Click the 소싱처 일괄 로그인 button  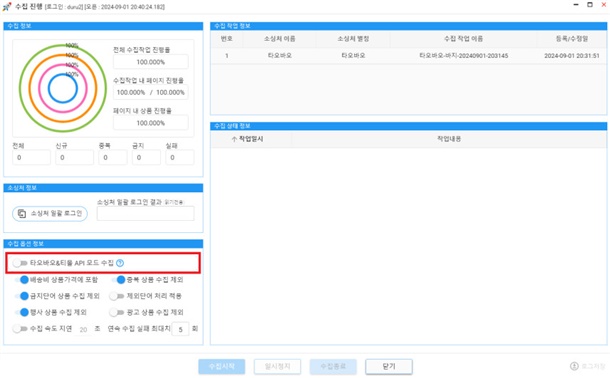(x=50, y=214)
